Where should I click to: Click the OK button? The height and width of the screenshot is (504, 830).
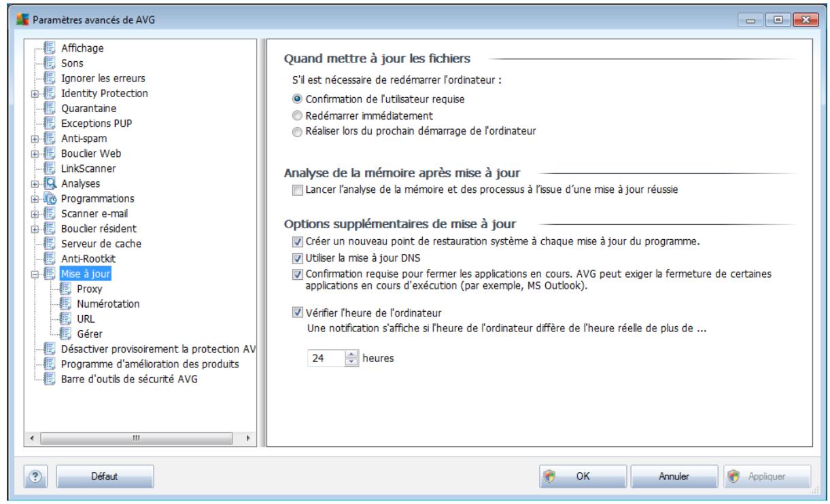pos(584,478)
